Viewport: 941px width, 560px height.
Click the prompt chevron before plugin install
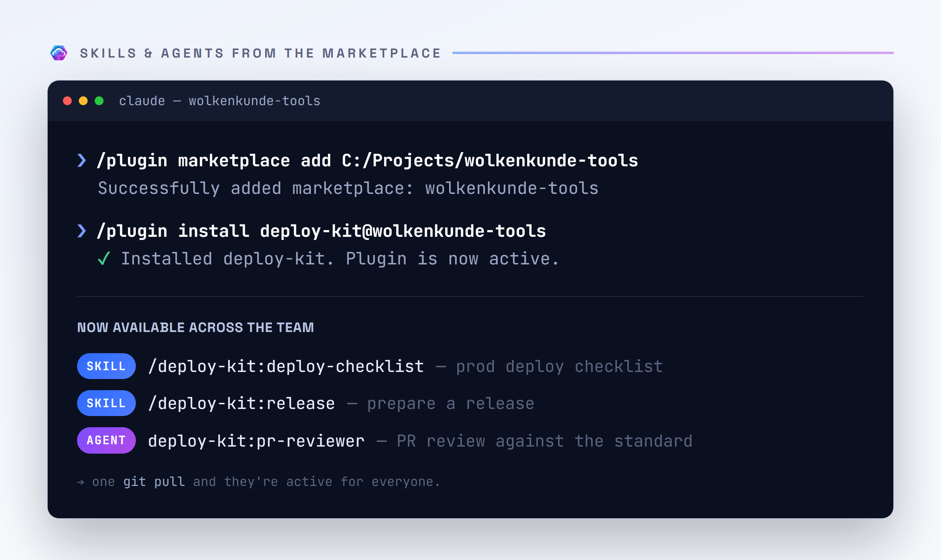pyautogui.click(x=81, y=231)
